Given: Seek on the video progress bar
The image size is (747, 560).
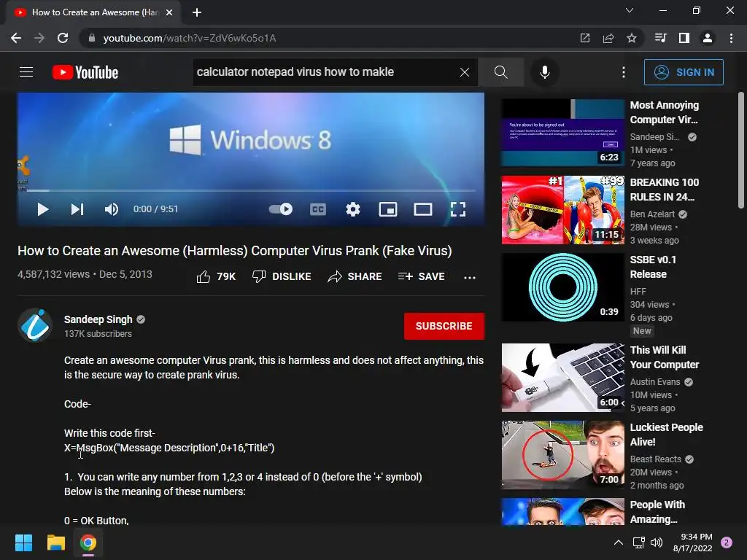Looking at the screenshot, I should click(251, 190).
